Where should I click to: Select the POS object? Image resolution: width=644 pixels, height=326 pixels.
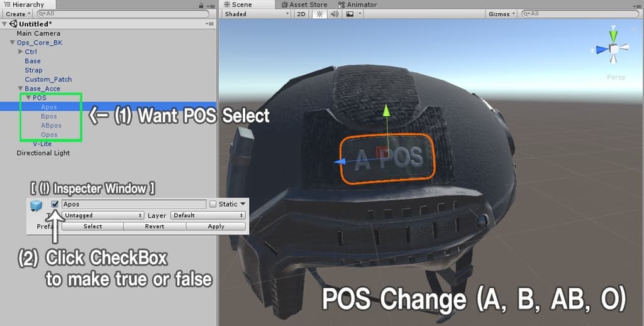click(40, 98)
